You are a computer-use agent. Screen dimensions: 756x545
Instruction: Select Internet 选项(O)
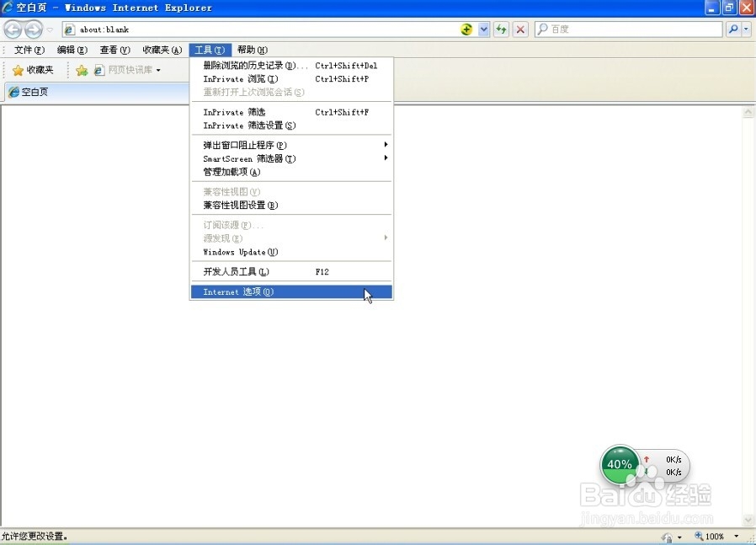coord(291,291)
